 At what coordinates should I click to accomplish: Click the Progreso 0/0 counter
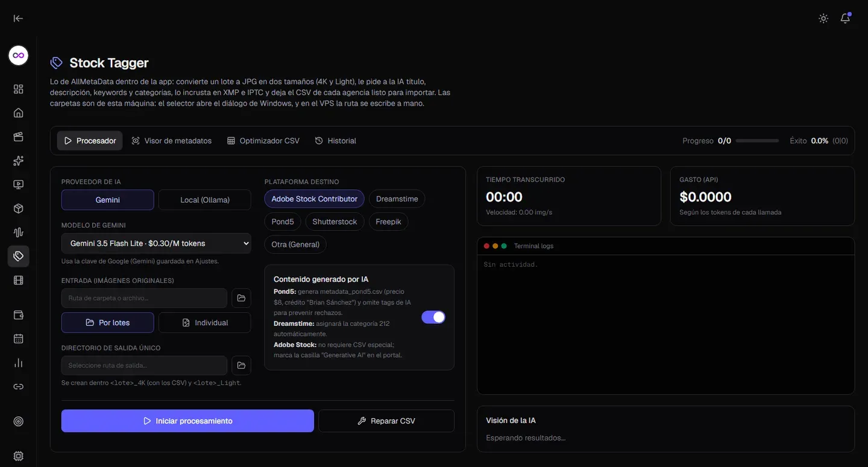pos(706,141)
